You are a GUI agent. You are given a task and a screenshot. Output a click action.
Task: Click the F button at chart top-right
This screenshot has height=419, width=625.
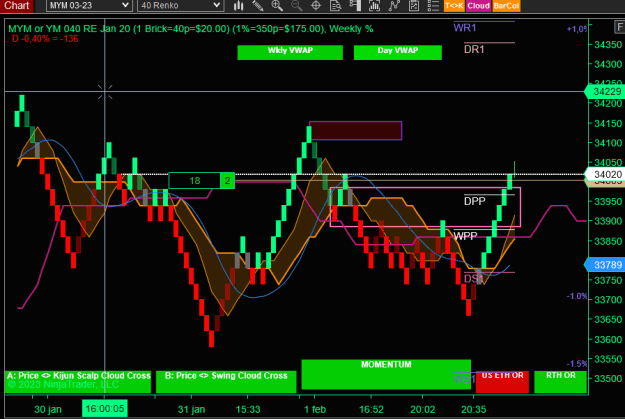coord(619,28)
